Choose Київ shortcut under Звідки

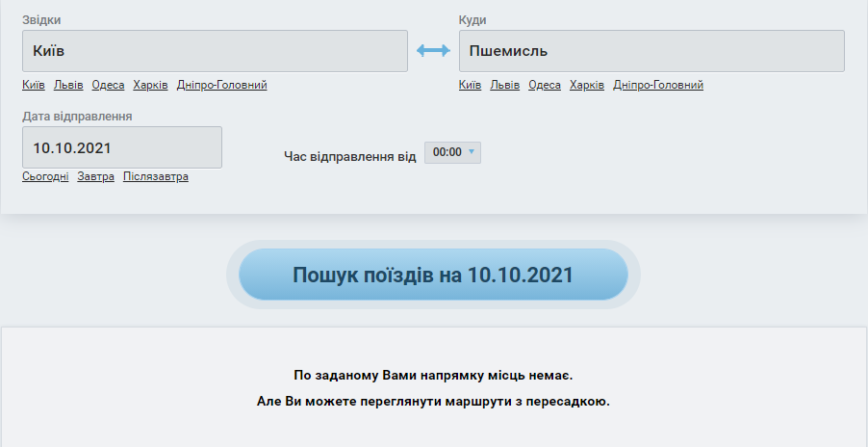coord(34,86)
